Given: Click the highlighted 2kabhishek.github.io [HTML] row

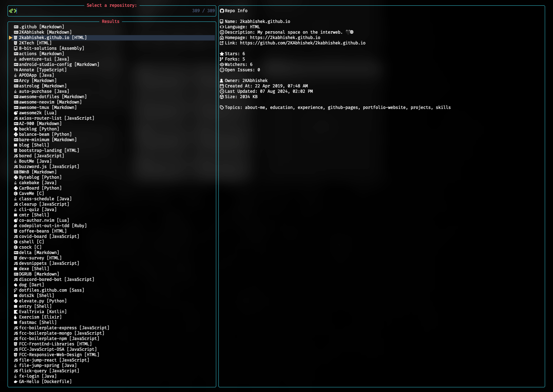Looking at the screenshot, I should (x=112, y=38).
